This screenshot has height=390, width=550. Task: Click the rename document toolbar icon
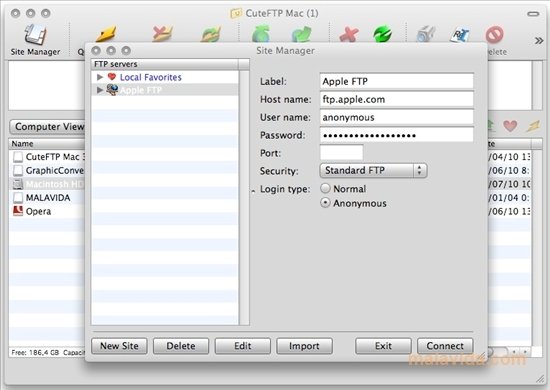[x=460, y=34]
